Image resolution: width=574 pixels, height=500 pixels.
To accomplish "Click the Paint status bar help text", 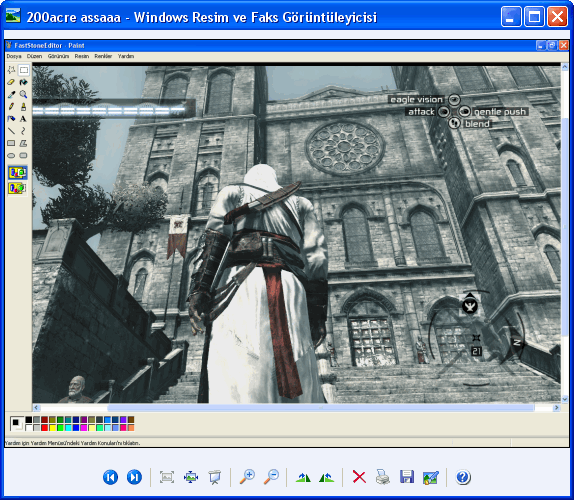I will [72, 443].
